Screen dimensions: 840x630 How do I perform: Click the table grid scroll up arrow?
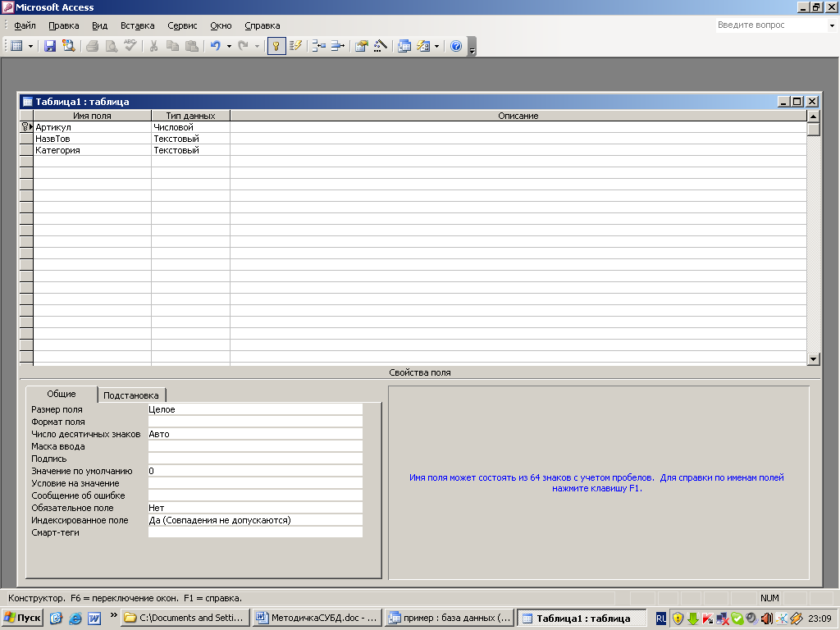(813, 116)
